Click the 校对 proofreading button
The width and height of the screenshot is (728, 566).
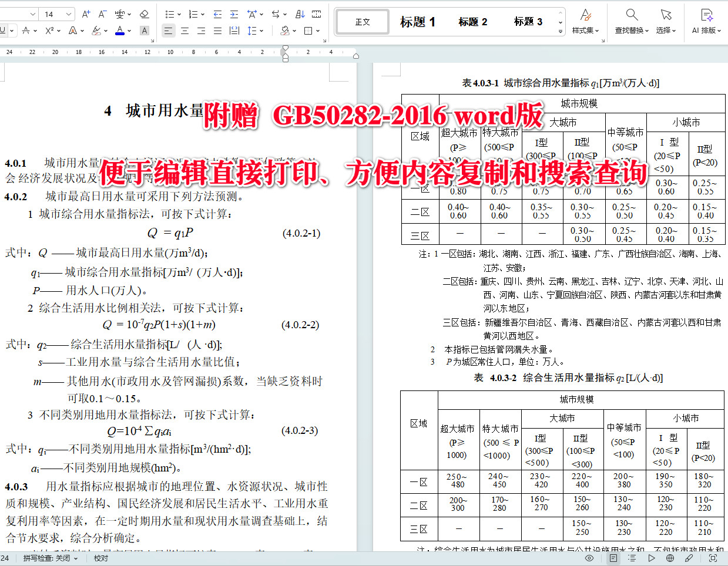point(101,558)
